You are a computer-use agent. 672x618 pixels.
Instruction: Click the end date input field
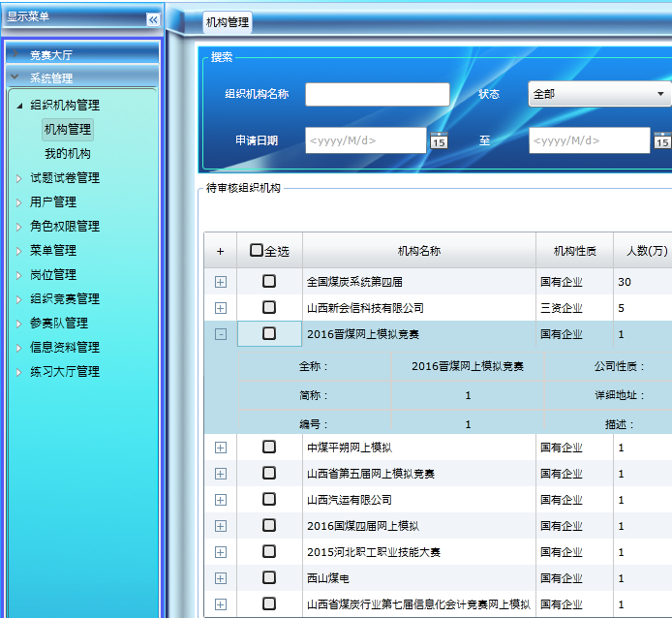(x=589, y=140)
